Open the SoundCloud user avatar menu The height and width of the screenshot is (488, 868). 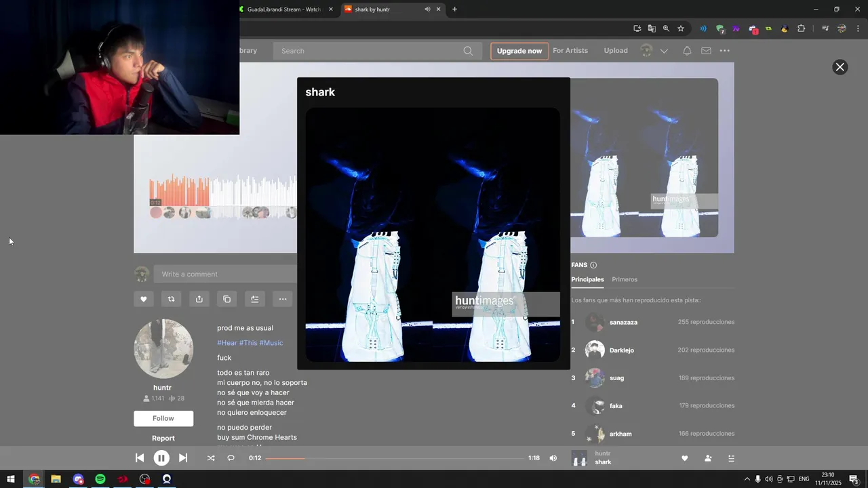(x=646, y=51)
